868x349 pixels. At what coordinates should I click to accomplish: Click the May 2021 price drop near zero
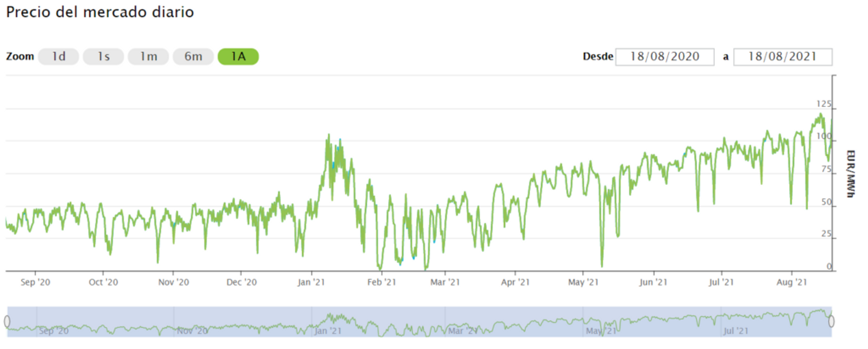point(602,266)
